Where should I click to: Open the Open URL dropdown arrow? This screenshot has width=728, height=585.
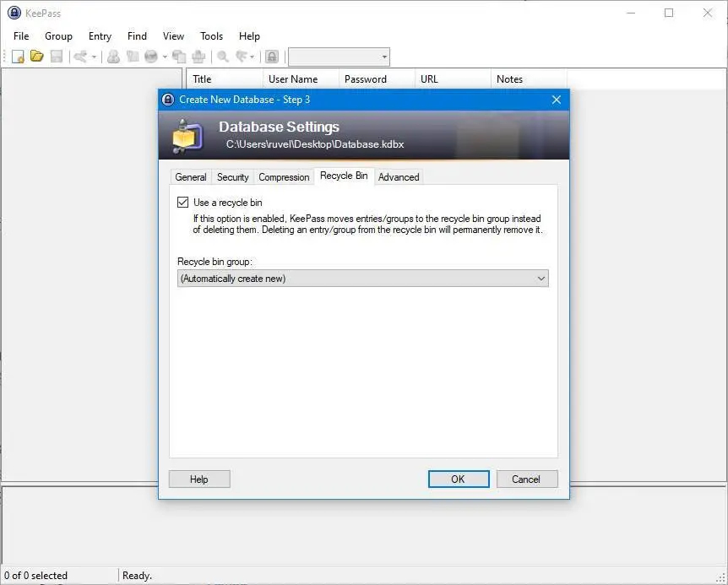pos(165,57)
